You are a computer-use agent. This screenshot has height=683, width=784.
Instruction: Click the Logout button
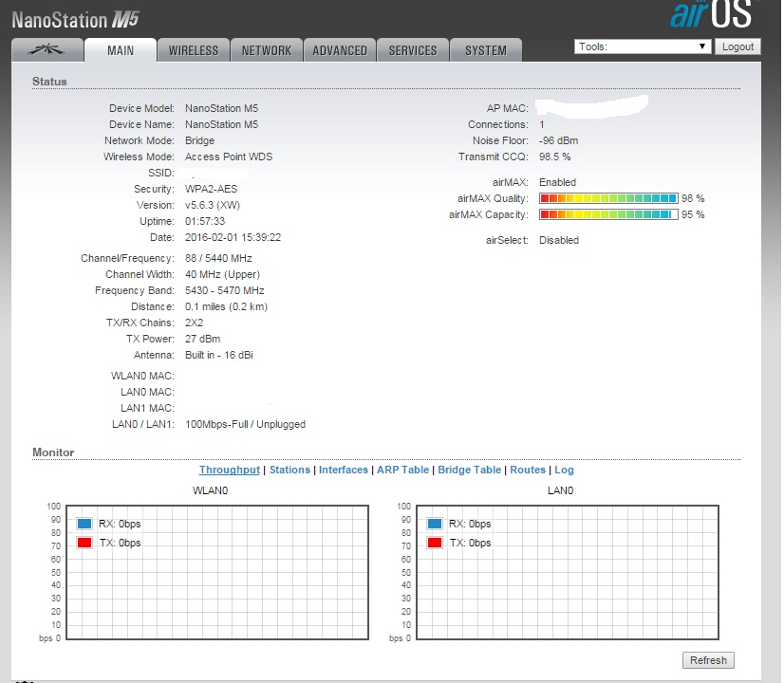pyautogui.click(x=737, y=46)
